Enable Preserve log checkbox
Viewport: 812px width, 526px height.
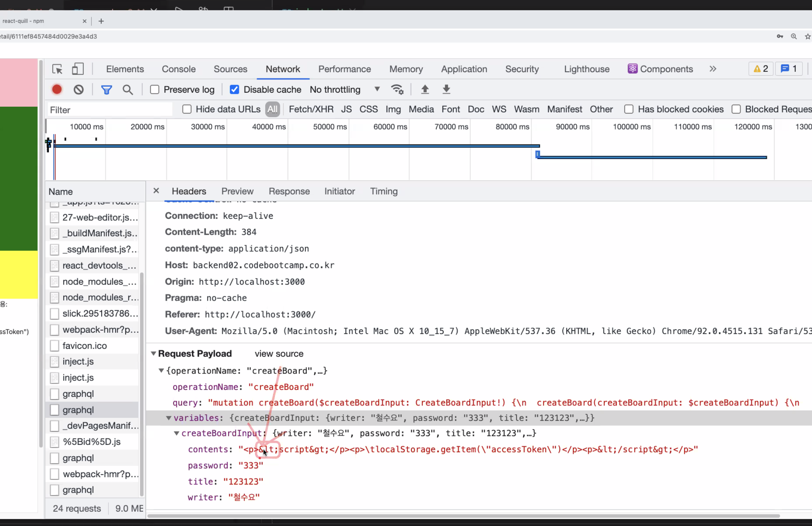point(155,90)
